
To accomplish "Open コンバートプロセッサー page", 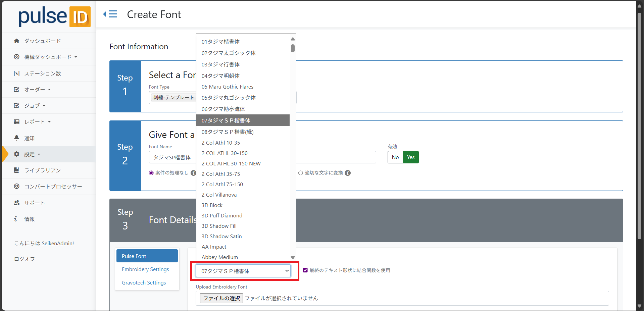I will tap(53, 187).
